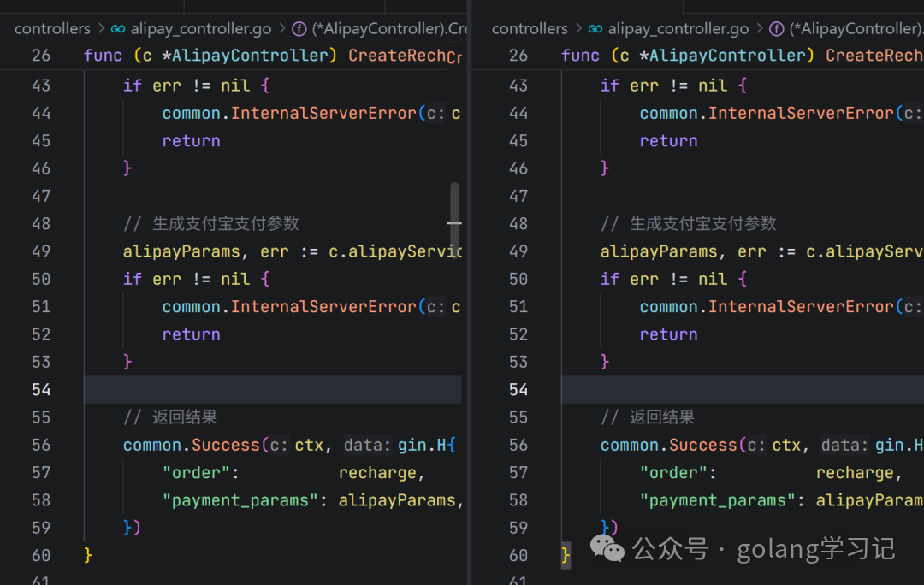Click return on line 45 in the left editor

pyautogui.click(x=191, y=141)
